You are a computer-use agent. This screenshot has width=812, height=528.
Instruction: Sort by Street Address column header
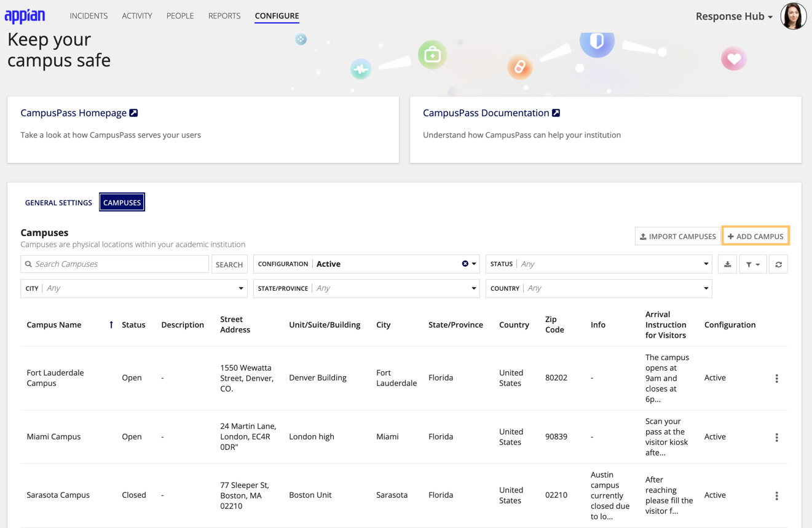click(235, 325)
